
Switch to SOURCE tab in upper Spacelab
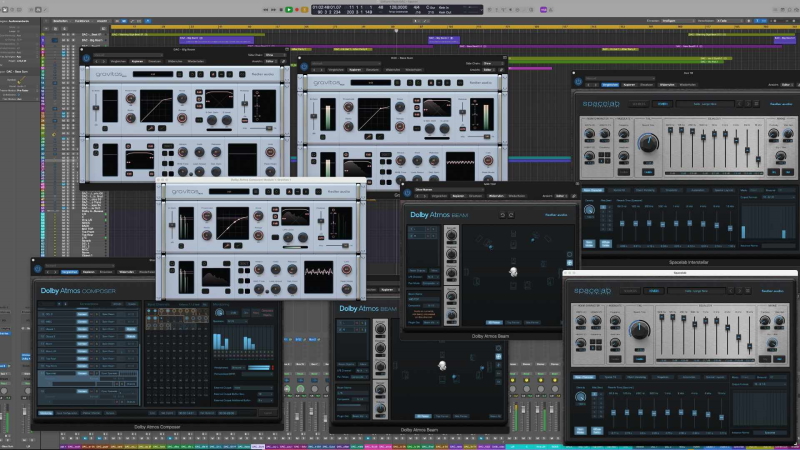click(x=639, y=104)
